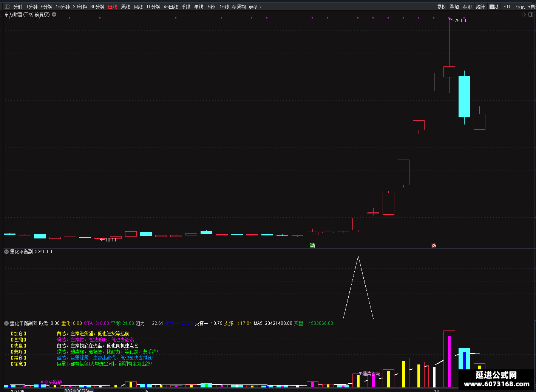Open the 画线 drawing tools
Image resolution: width=536 pixels, height=392 pixels.
click(494, 7)
